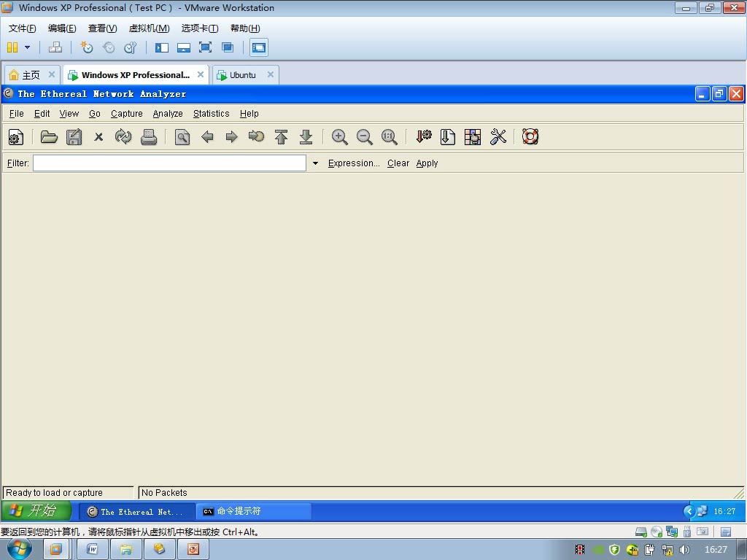Click the lifebuoy help icon
Viewport: 747px width, 560px height.
tap(530, 137)
